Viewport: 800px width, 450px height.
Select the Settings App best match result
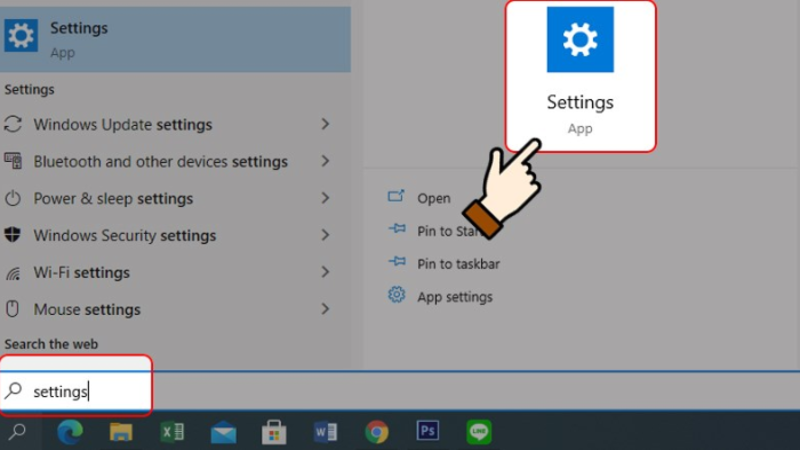click(x=175, y=39)
